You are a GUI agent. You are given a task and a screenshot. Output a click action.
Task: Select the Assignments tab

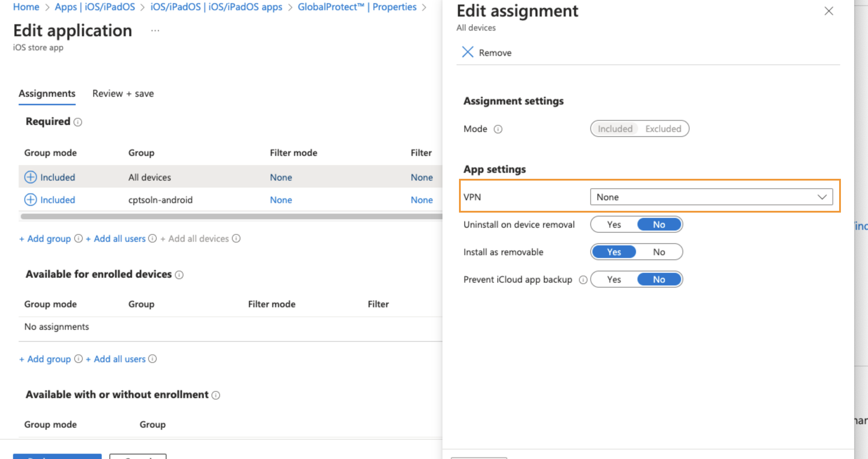click(x=47, y=93)
